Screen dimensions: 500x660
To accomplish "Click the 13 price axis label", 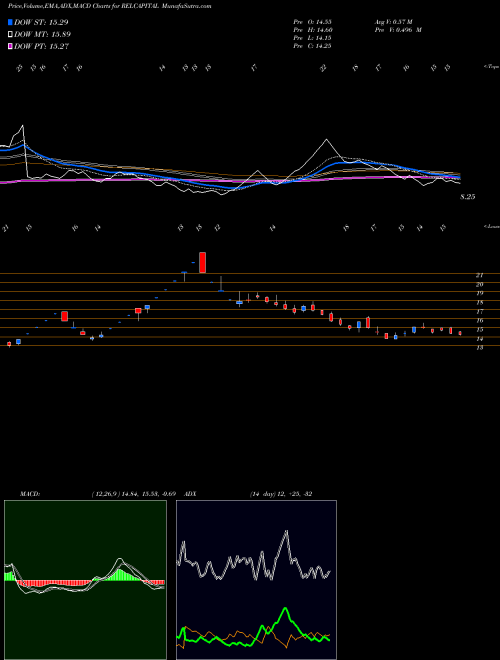I will tap(479, 348).
